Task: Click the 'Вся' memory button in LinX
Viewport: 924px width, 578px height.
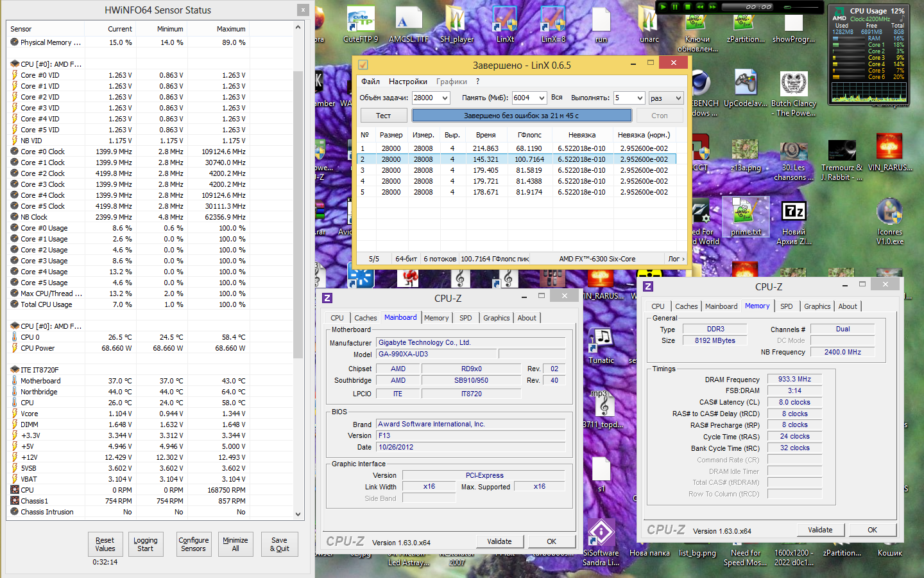Action: (557, 98)
